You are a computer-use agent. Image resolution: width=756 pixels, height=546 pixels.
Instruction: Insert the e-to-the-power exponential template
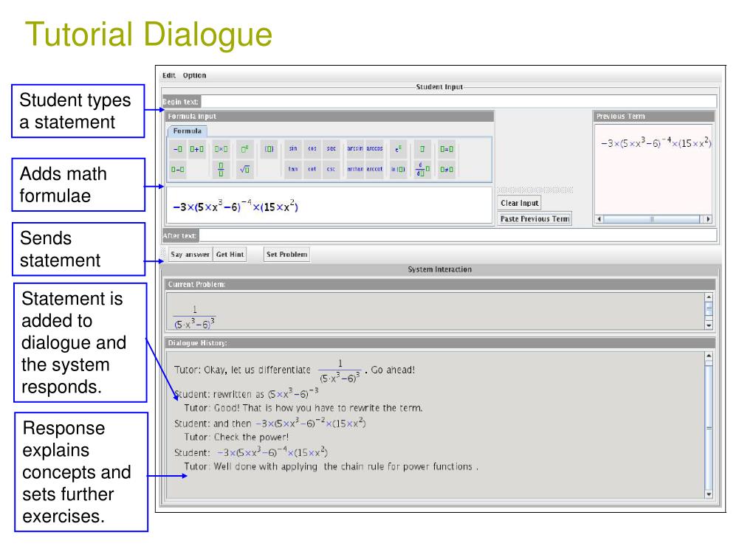click(398, 148)
